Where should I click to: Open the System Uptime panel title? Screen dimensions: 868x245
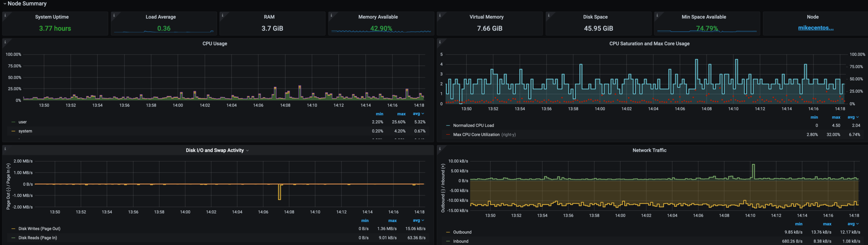[52, 17]
